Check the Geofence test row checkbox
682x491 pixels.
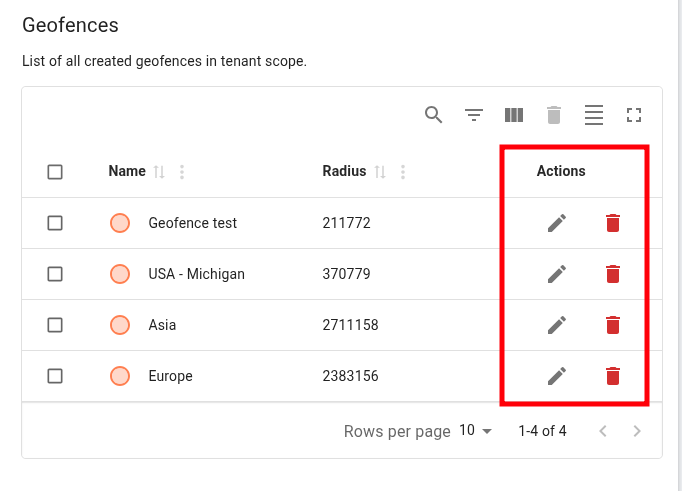pos(55,223)
